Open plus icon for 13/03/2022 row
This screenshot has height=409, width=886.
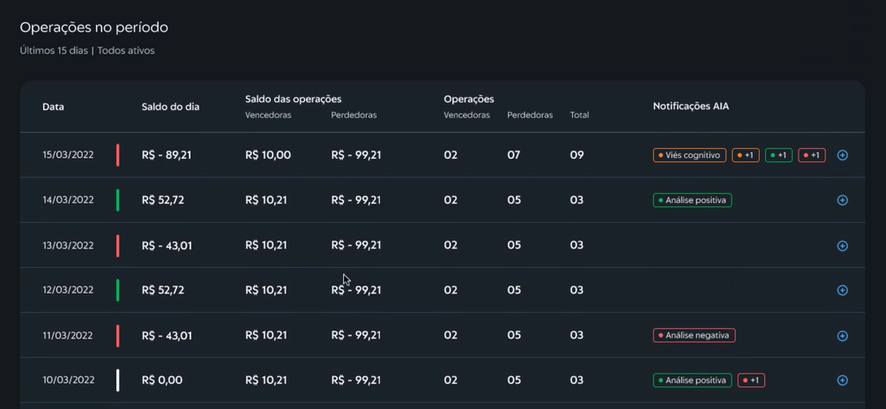click(x=842, y=246)
